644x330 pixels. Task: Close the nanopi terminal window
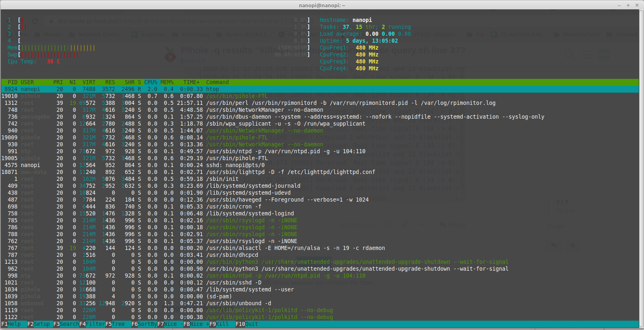pos(637,5)
